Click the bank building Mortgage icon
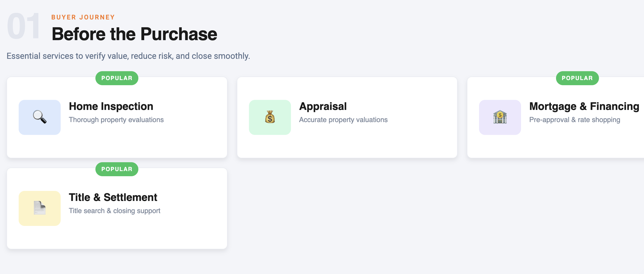 pyautogui.click(x=500, y=117)
